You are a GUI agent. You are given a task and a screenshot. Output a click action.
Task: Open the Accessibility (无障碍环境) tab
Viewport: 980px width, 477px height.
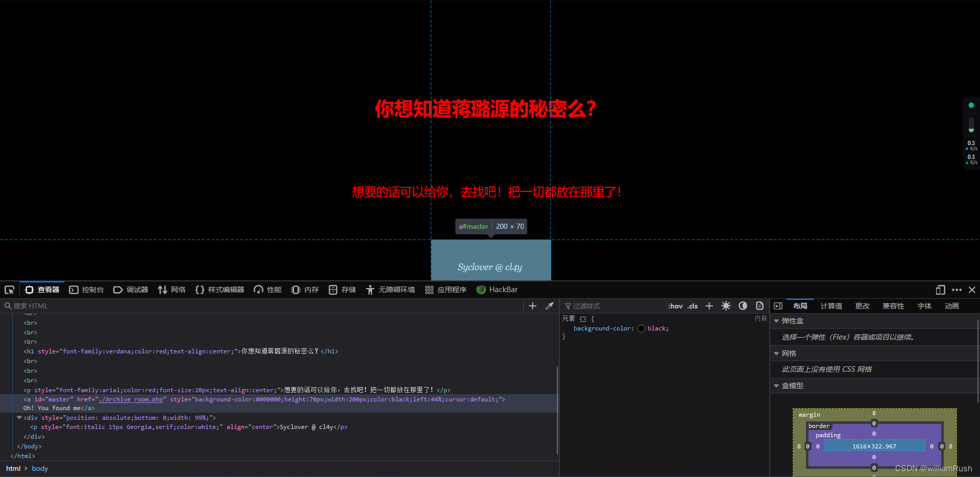[390, 290]
